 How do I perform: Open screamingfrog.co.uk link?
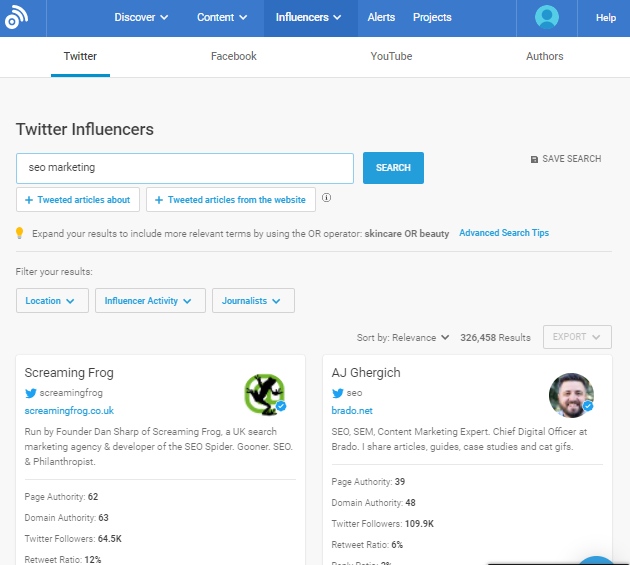[69, 411]
